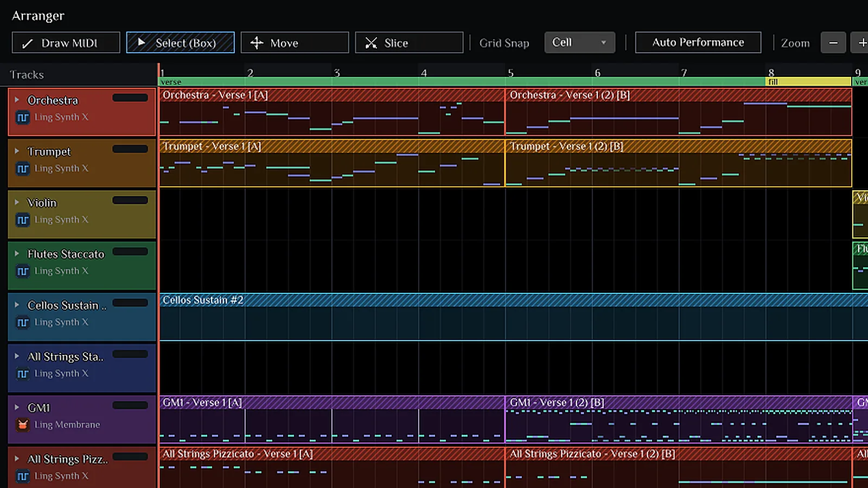The width and height of the screenshot is (868, 488).
Task: Open Ling Synth X icon on Orchestra track
Action: (23, 117)
